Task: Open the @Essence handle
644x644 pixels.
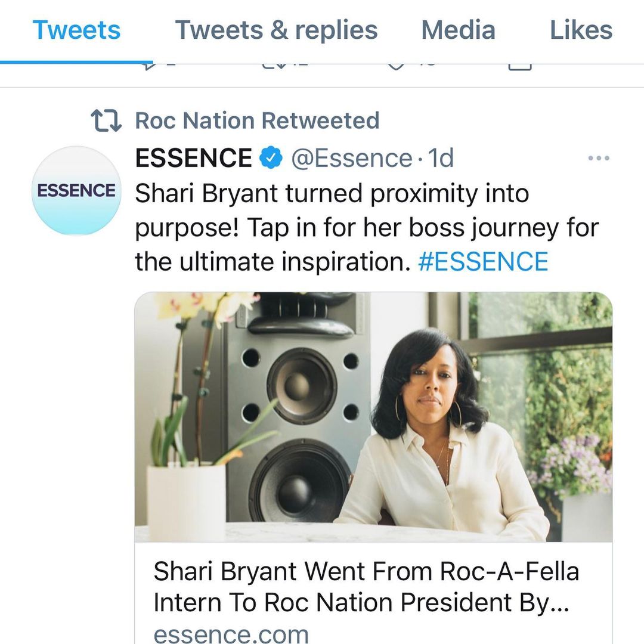Action: click(x=351, y=159)
